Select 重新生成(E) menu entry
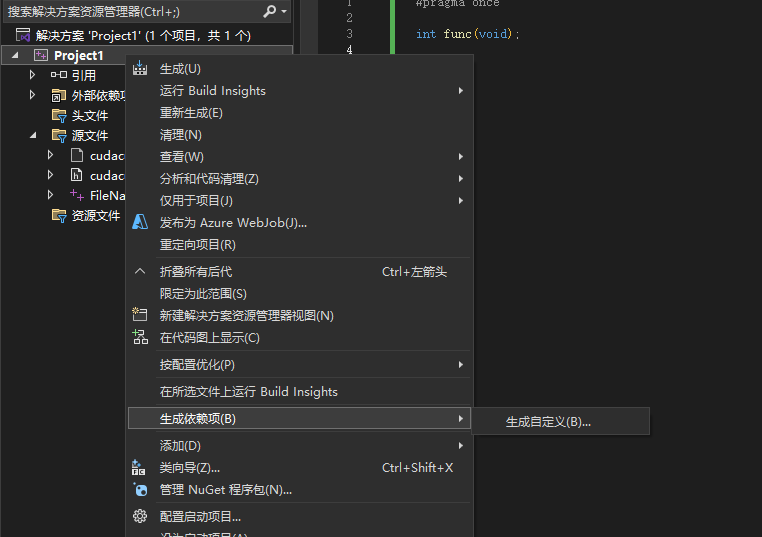The width and height of the screenshot is (762, 537). tap(299, 113)
